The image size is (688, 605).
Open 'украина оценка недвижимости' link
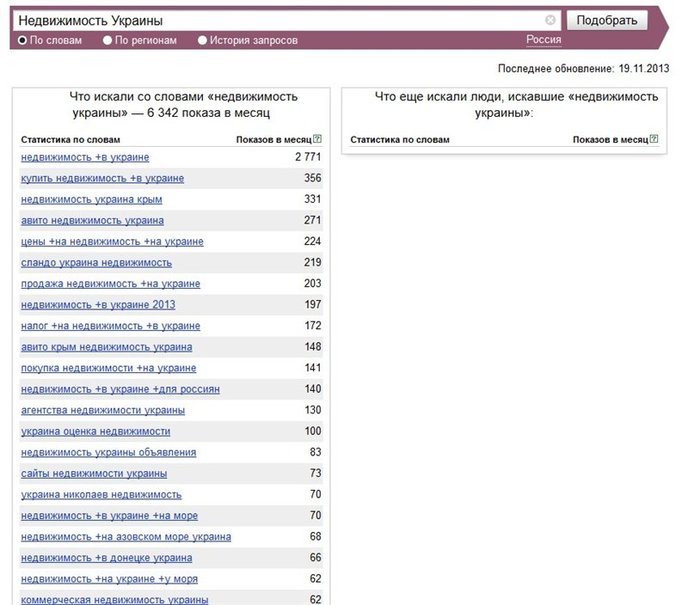(x=95, y=431)
